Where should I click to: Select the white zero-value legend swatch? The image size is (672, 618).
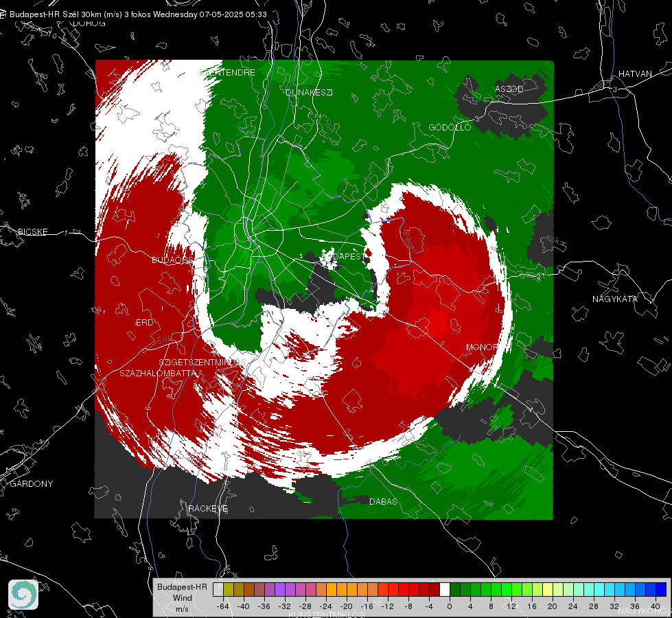(x=445, y=589)
